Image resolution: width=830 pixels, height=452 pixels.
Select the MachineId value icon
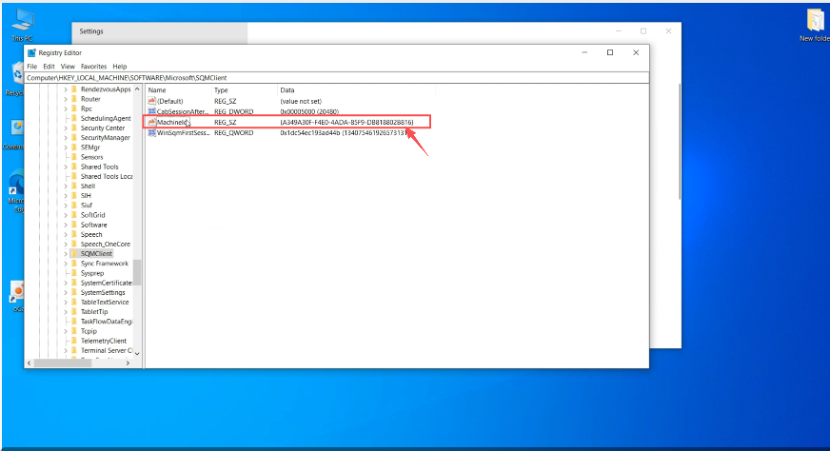[152, 122]
